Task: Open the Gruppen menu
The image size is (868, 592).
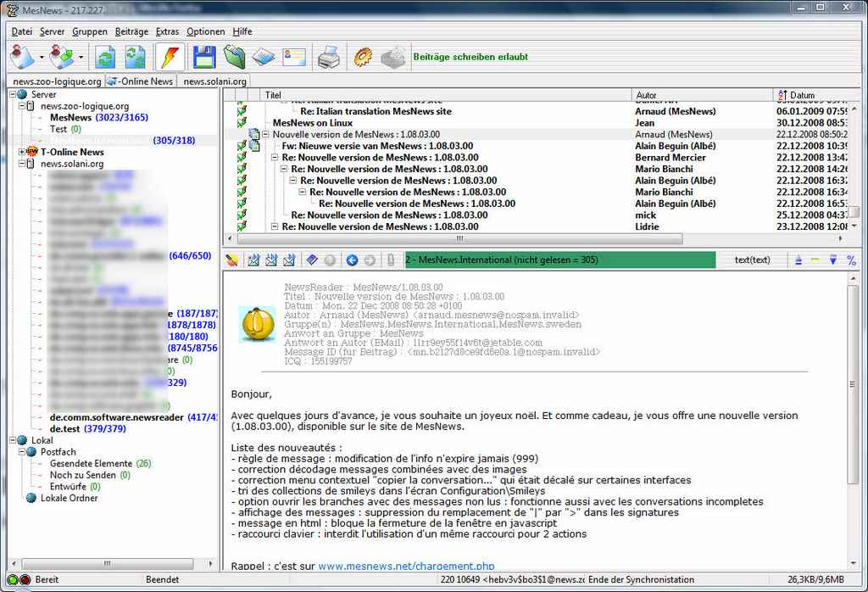Action: pos(90,31)
